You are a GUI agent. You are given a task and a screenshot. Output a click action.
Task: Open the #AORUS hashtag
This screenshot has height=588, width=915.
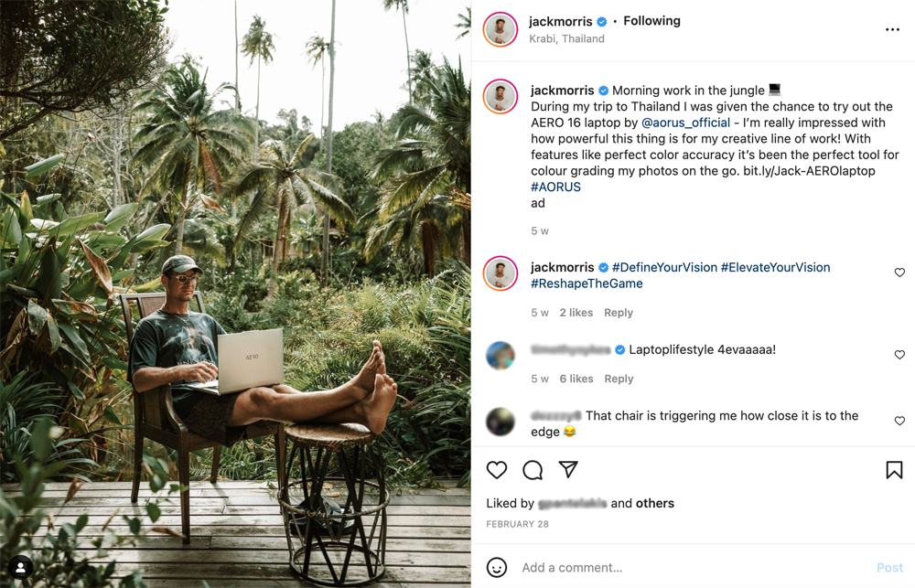[555, 187]
